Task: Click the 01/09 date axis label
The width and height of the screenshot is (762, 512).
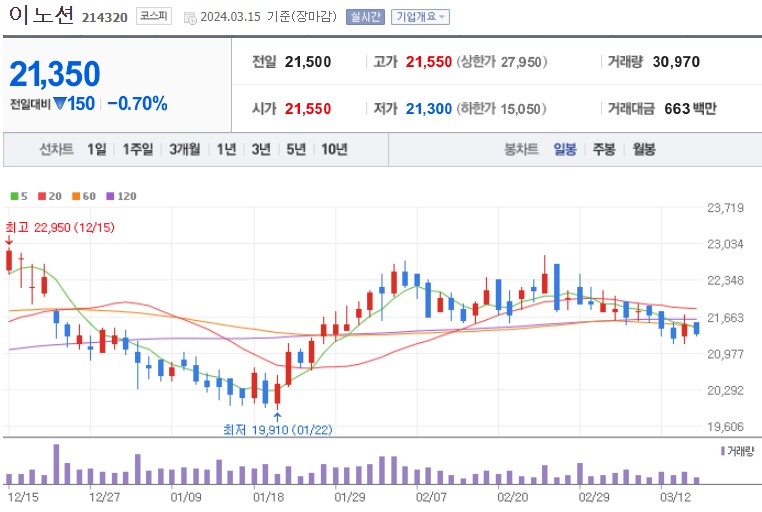Action: coord(186,497)
